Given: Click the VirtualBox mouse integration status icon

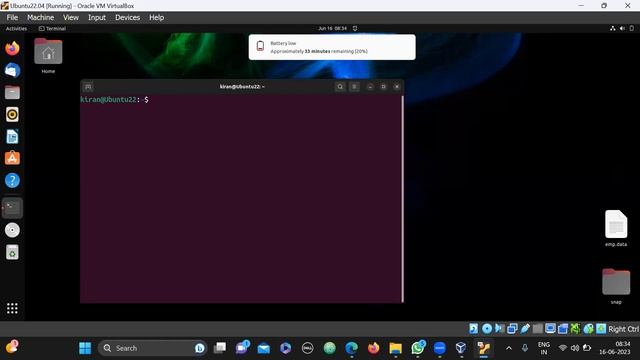Looking at the screenshot, I should click(x=588, y=328).
